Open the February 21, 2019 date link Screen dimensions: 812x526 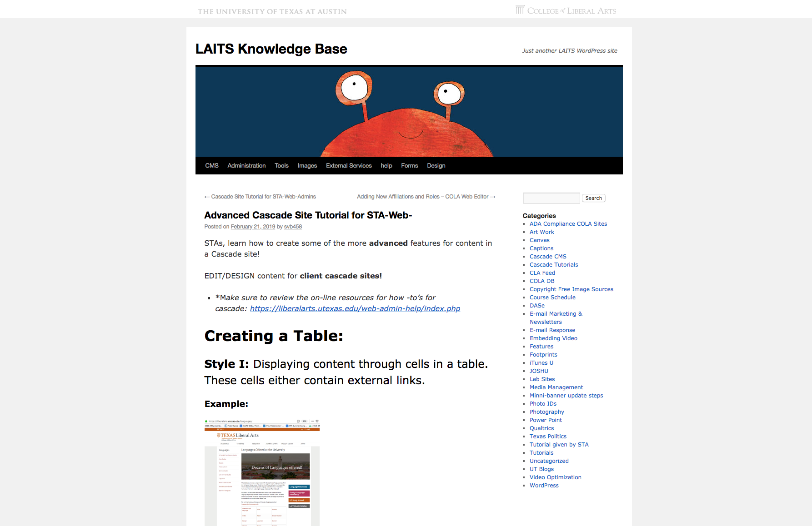pos(253,227)
